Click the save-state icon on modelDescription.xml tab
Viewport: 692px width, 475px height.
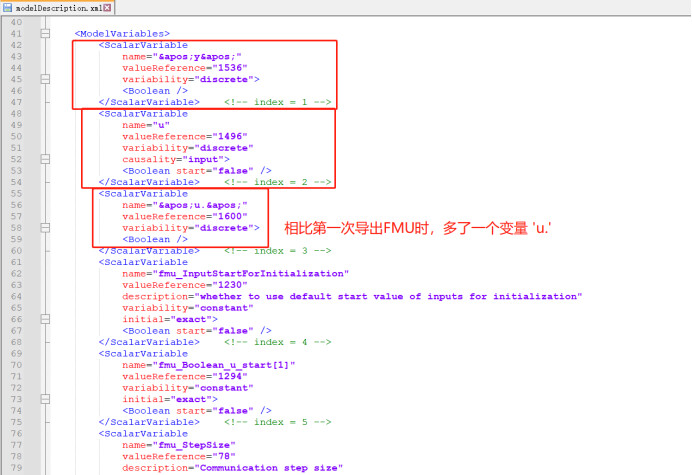pos(8,8)
